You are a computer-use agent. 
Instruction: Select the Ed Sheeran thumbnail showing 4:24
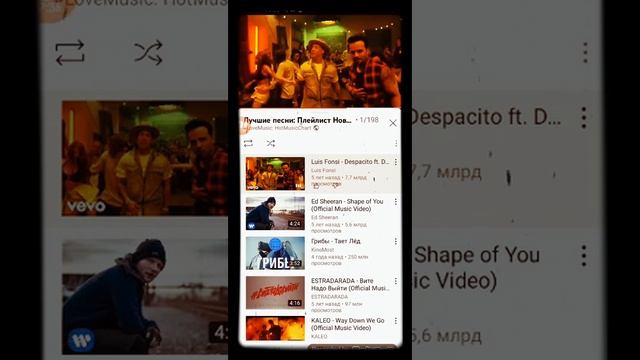(275, 213)
